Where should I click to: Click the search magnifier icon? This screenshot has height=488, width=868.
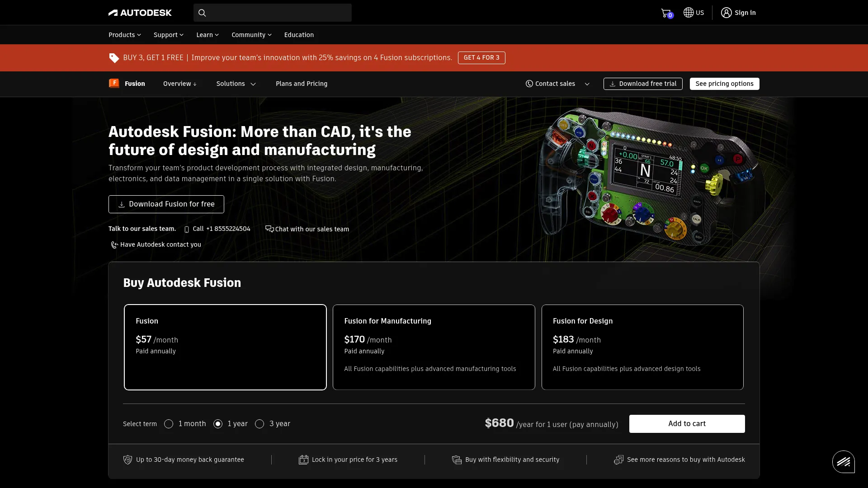202,13
